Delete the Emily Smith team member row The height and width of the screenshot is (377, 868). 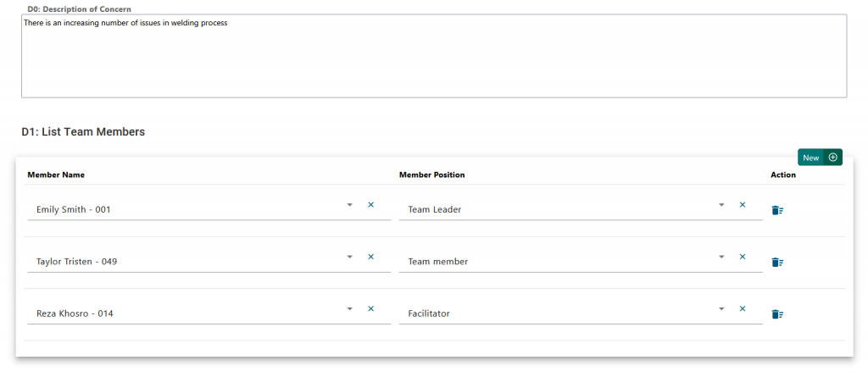click(x=776, y=210)
